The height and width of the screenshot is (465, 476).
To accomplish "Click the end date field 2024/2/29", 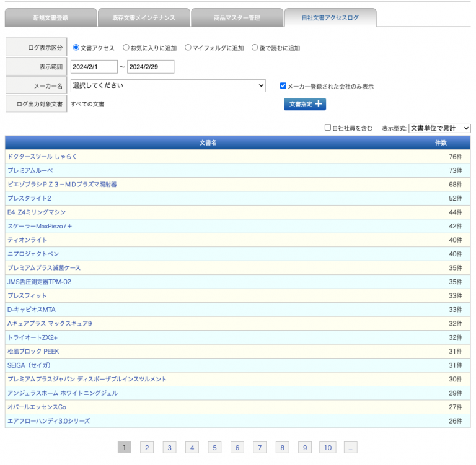I will tap(151, 67).
